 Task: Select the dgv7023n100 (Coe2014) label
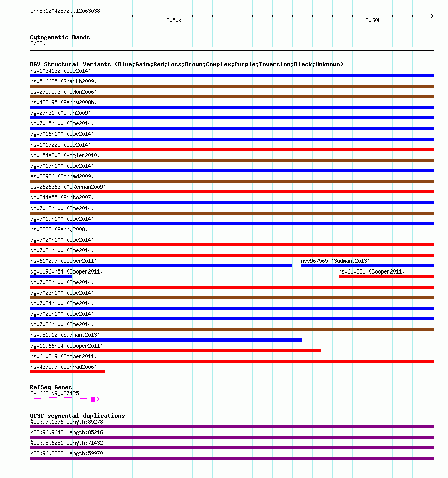coord(62,293)
